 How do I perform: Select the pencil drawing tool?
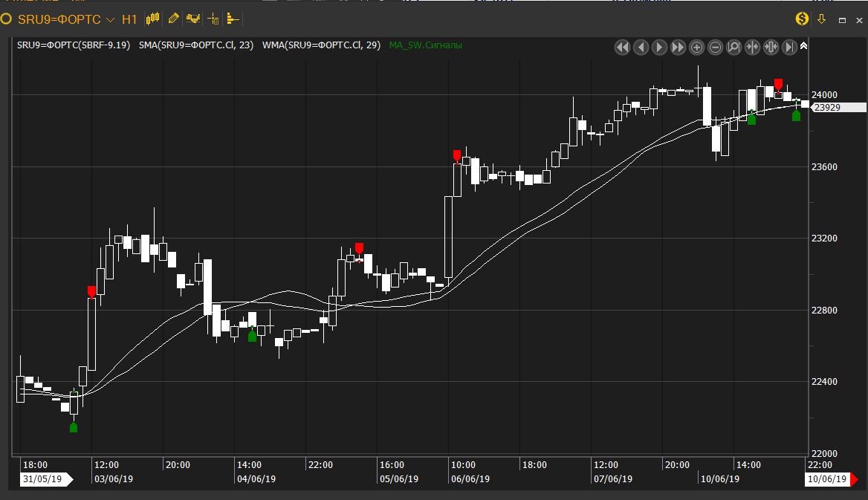pos(173,19)
